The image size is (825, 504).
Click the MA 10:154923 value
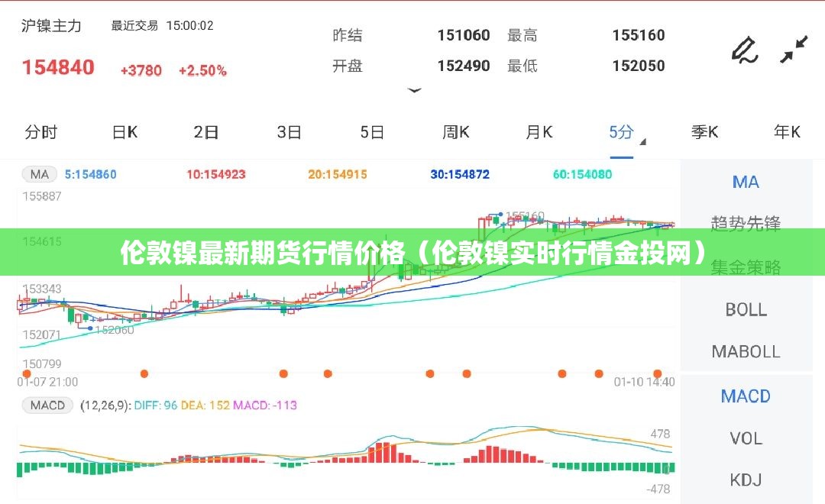click(215, 174)
